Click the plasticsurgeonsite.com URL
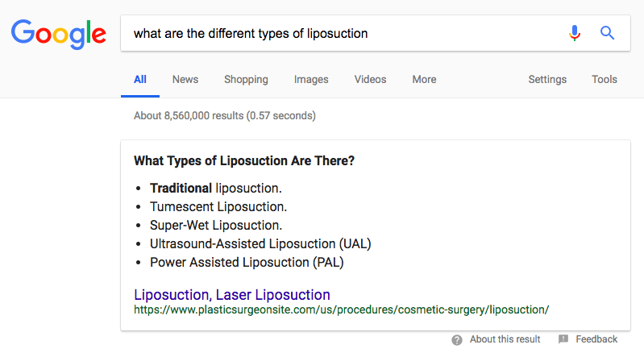644x353 pixels. pyautogui.click(x=341, y=310)
